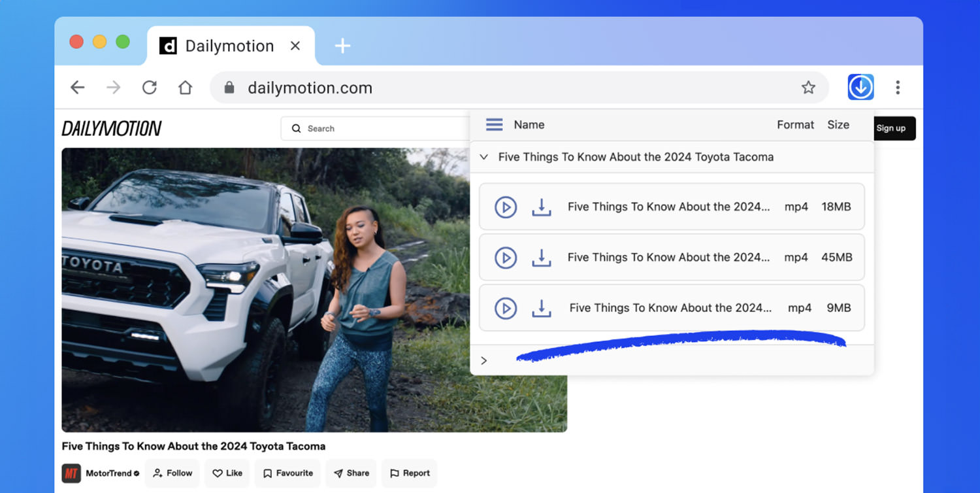Click the search magnifier icon
The width and height of the screenshot is (980, 493).
pos(297,129)
